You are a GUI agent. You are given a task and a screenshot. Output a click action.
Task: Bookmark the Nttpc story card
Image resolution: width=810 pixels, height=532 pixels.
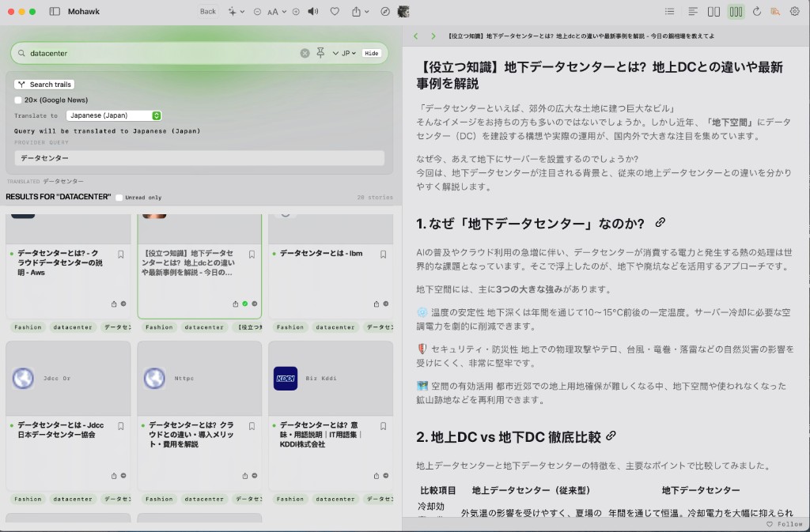tap(252, 426)
